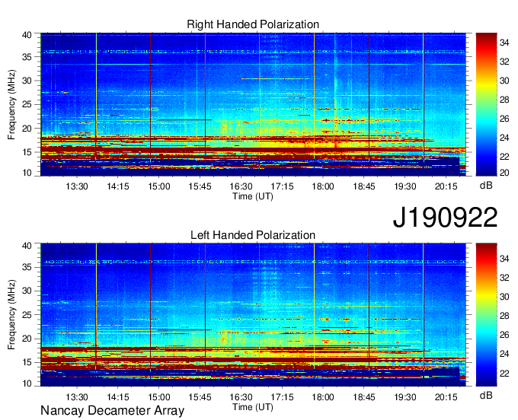Image resolution: width=518 pixels, height=420 pixels.
Task: Click the 15 MHz label on the top plot
Action: 27,152
